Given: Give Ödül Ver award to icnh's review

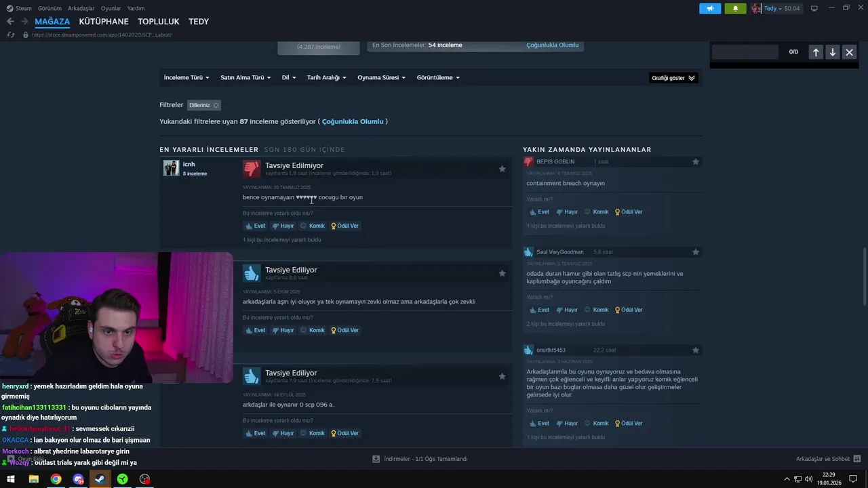Looking at the screenshot, I should (345, 226).
